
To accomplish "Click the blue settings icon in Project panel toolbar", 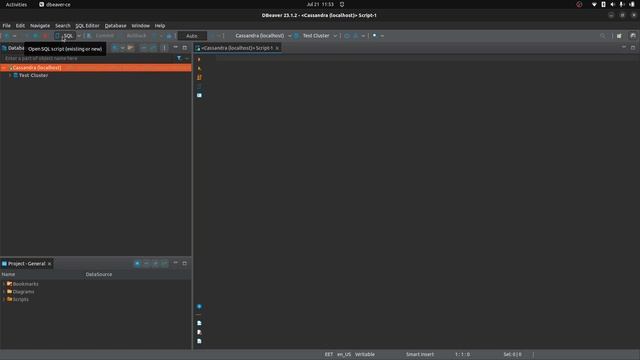I will tap(138, 264).
